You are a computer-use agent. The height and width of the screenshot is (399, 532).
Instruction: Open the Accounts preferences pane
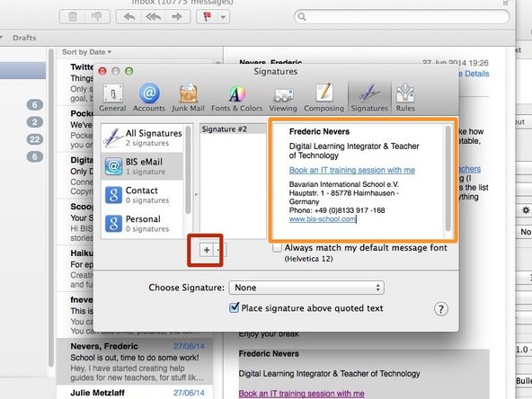[x=149, y=98]
